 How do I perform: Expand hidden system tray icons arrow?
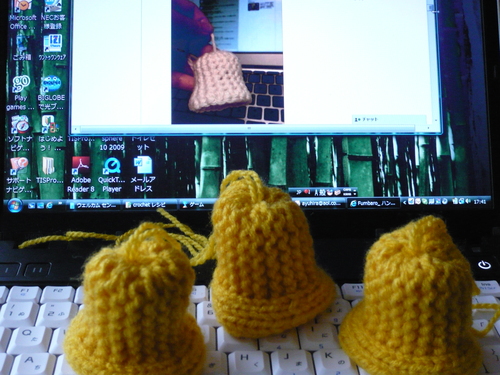click(405, 202)
